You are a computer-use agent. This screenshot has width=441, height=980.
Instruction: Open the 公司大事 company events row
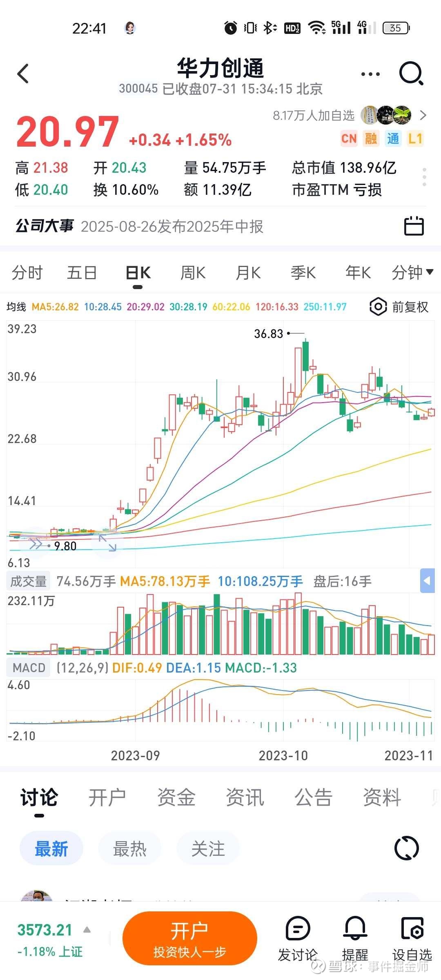tap(220, 226)
